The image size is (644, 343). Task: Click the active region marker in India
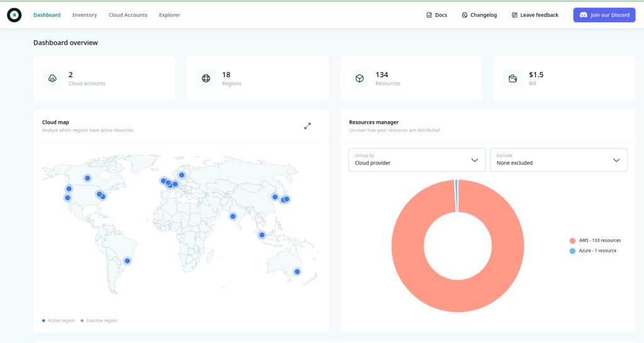pyautogui.click(x=233, y=216)
